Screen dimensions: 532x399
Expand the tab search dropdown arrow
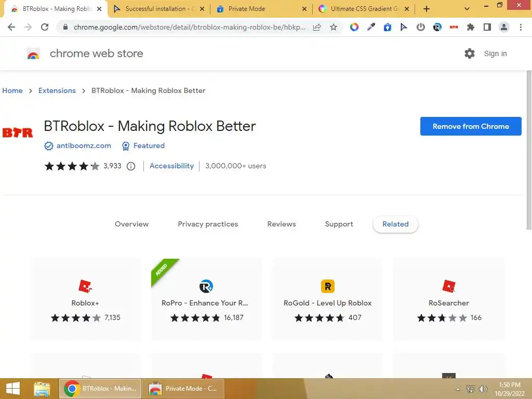[467, 9]
